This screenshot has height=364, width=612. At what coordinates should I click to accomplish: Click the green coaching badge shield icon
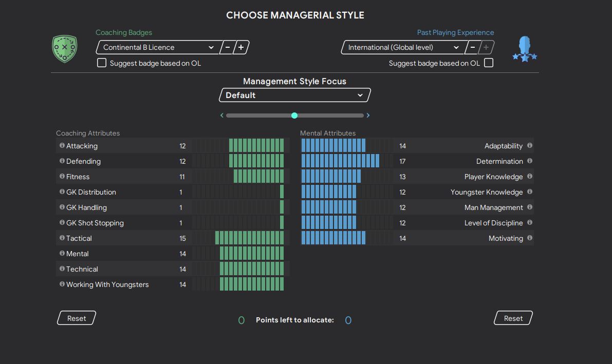point(65,49)
